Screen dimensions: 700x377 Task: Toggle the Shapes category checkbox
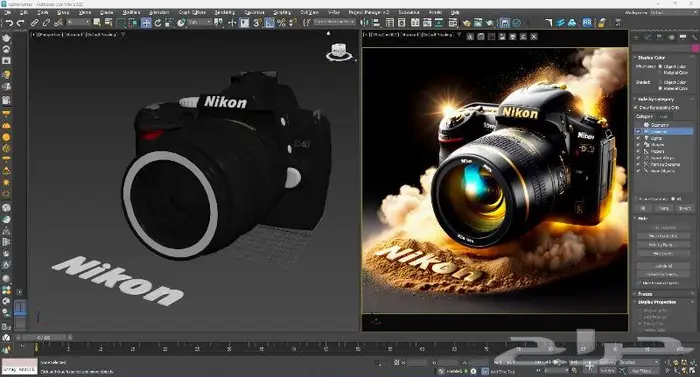(638, 145)
